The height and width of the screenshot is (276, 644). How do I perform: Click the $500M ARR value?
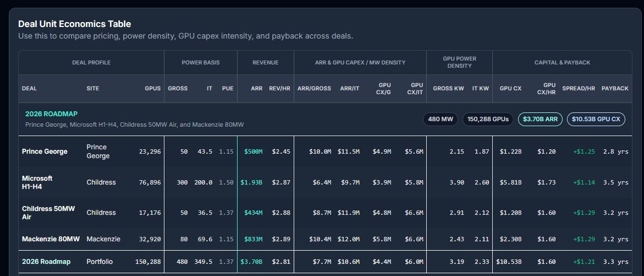pyautogui.click(x=254, y=151)
